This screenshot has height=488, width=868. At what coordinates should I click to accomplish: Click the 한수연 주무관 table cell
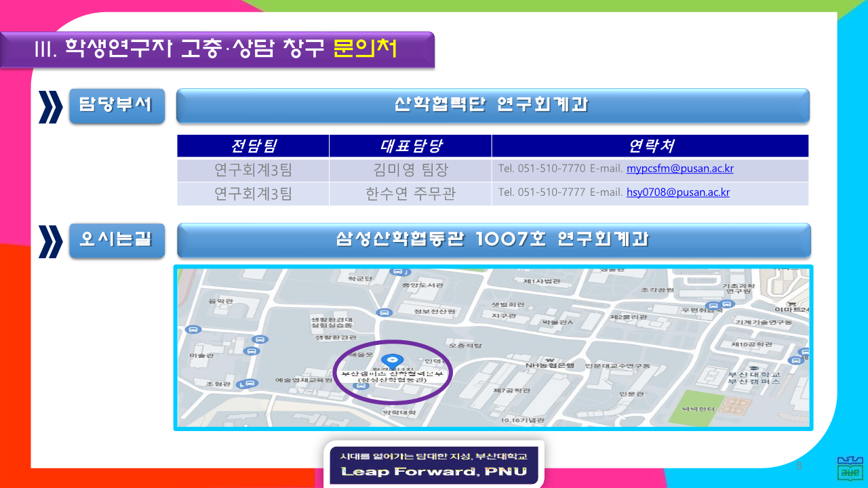[x=410, y=194]
